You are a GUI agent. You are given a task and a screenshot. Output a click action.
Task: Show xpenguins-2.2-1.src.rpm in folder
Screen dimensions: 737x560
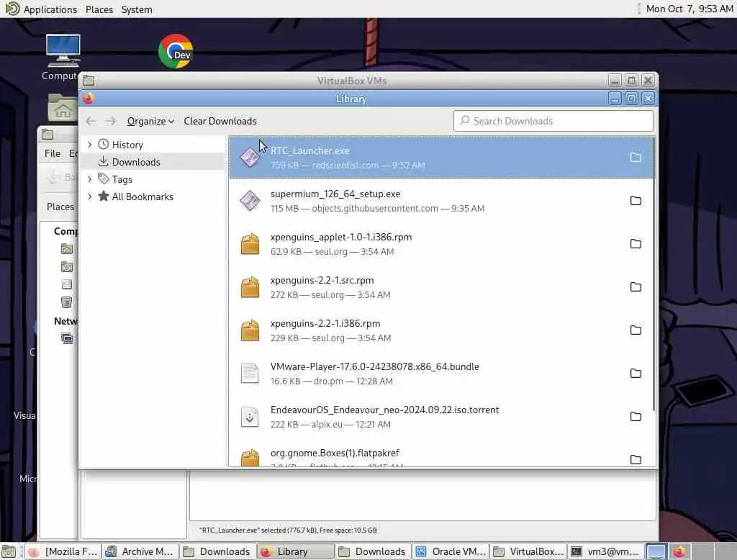click(x=636, y=287)
